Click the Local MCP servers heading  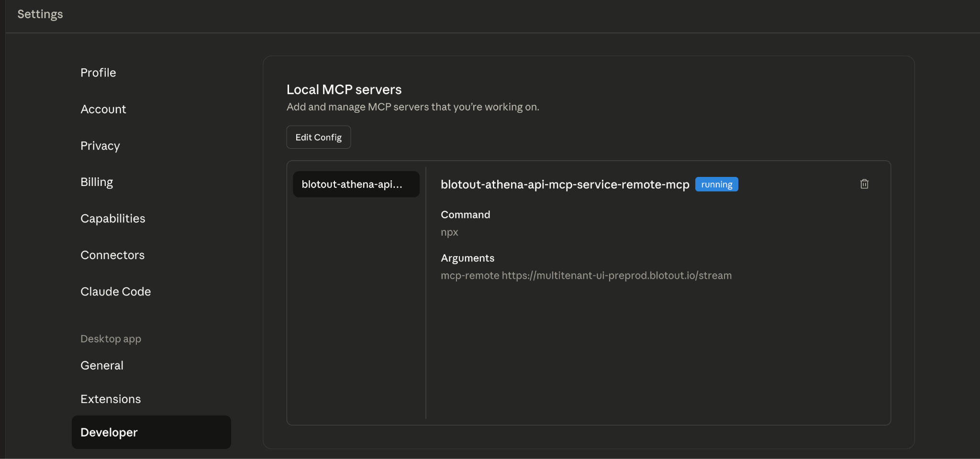tap(344, 89)
